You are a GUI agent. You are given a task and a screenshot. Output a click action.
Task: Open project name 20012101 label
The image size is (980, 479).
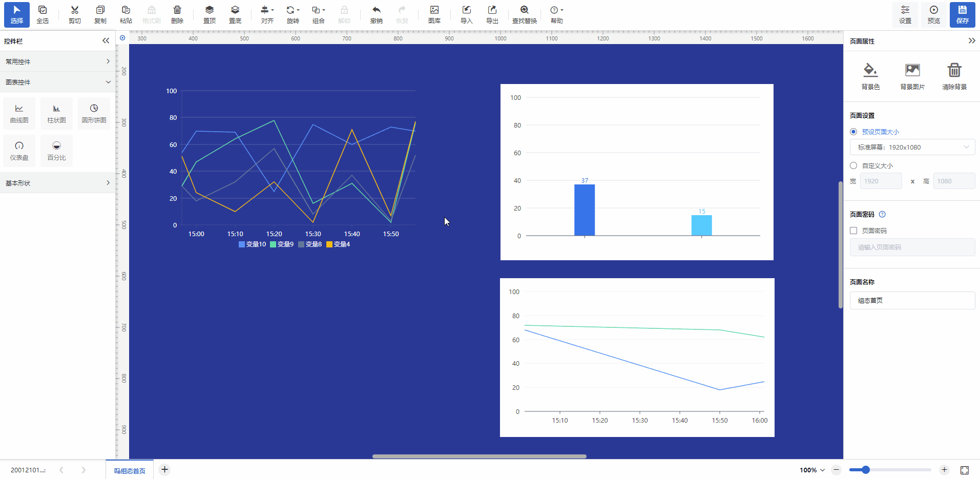pos(28,470)
